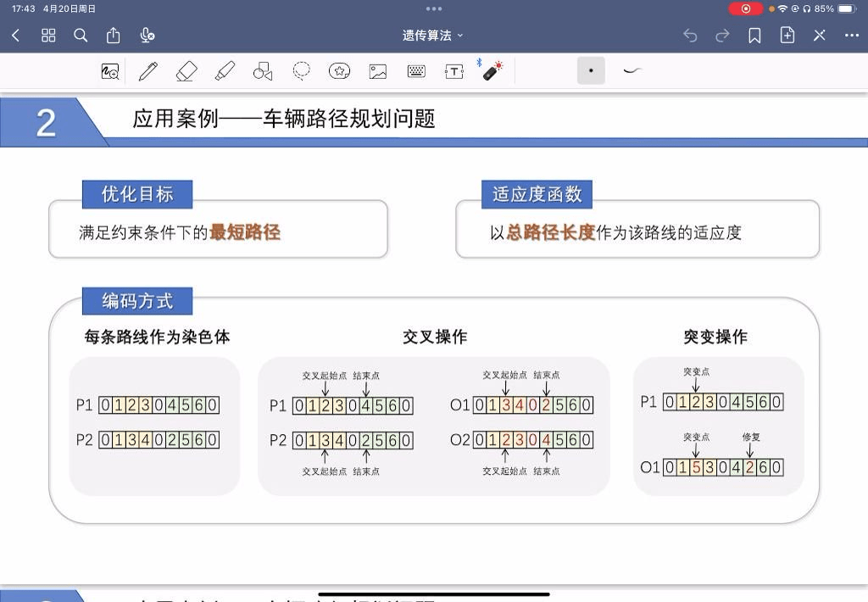This screenshot has height=602, width=868.
Task: Select the Pen tool
Action: (x=148, y=71)
